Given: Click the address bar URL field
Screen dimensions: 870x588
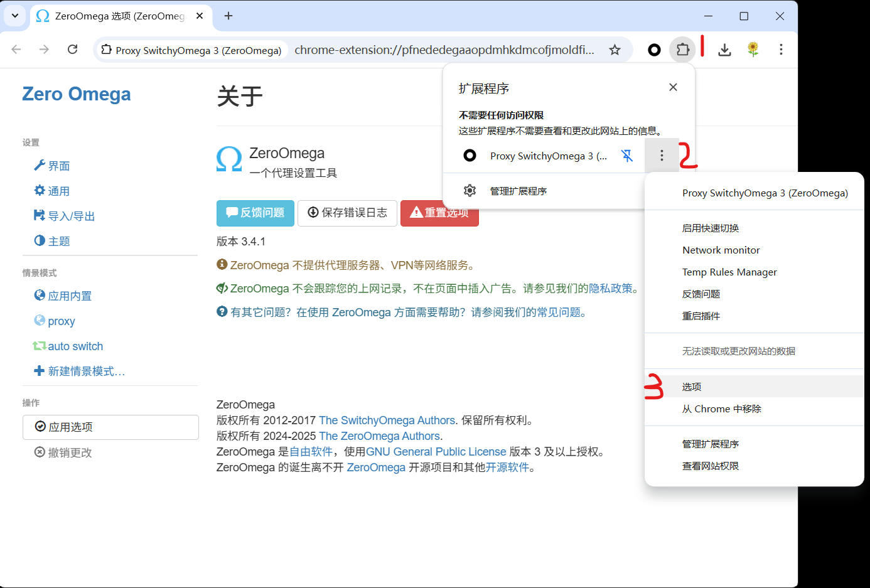Looking at the screenshot, I should click(x=443, y=50).
